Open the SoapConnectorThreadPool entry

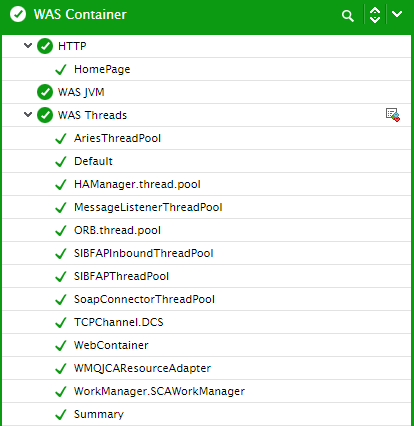coord(144,299)
